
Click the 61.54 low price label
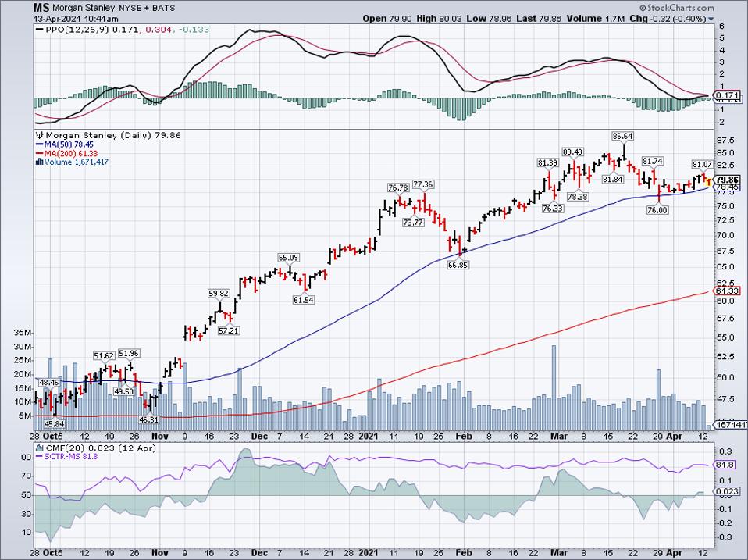coord(304,300)
